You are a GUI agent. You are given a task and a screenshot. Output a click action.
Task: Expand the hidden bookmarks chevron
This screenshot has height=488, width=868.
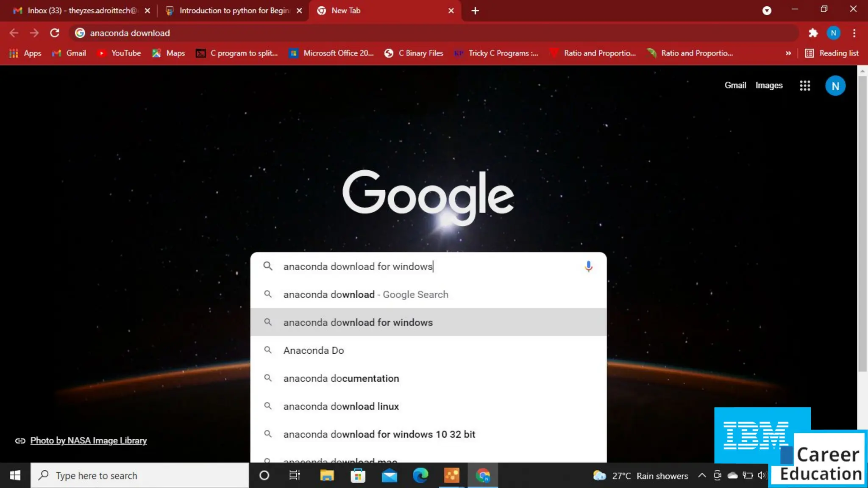(x=788, y=53)
